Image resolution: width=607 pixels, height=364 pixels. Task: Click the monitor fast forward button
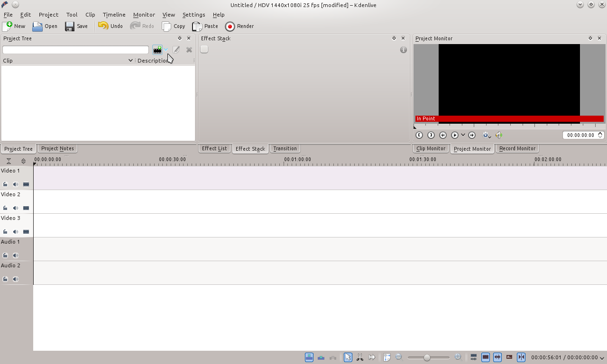coord(472,135)
